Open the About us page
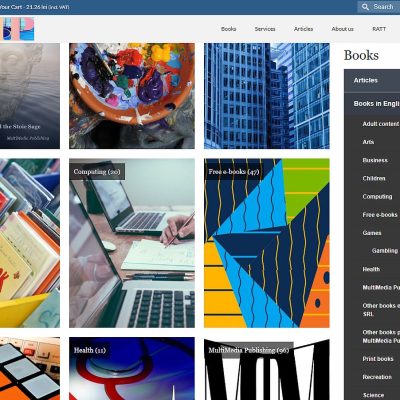Viewport: 400px width, 400px height. [342, 29]
